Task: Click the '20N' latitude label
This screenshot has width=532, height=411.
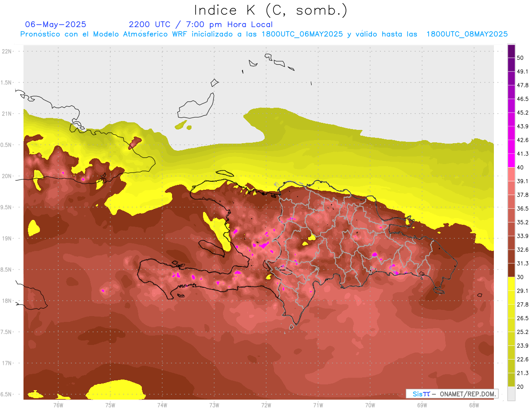Action: coord(7,176)
